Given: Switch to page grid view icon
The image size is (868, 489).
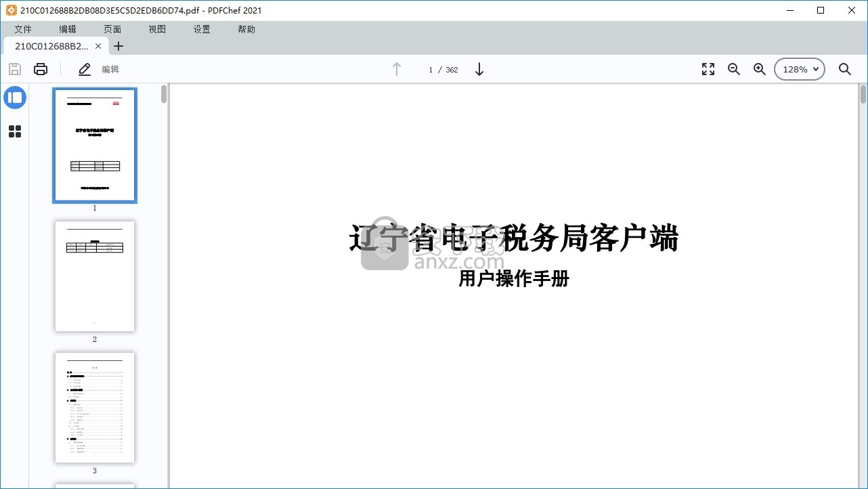Looking at the screenshot, I should [15, 131].
